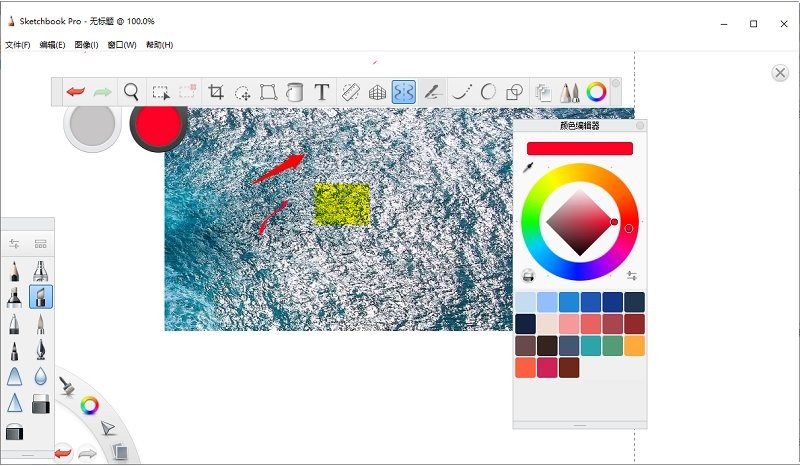Open the Shapes draw style tool
This screenshot has height=466, width=800.
coord(514,92)
